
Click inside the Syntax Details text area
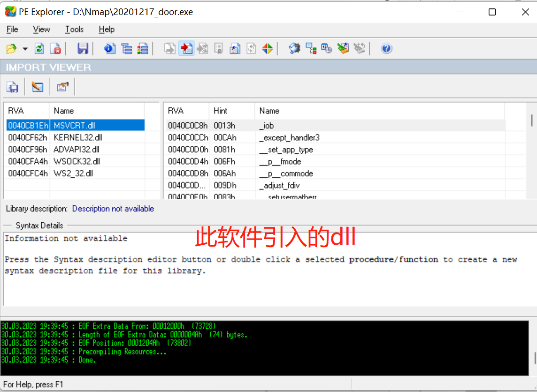[270, 269]
